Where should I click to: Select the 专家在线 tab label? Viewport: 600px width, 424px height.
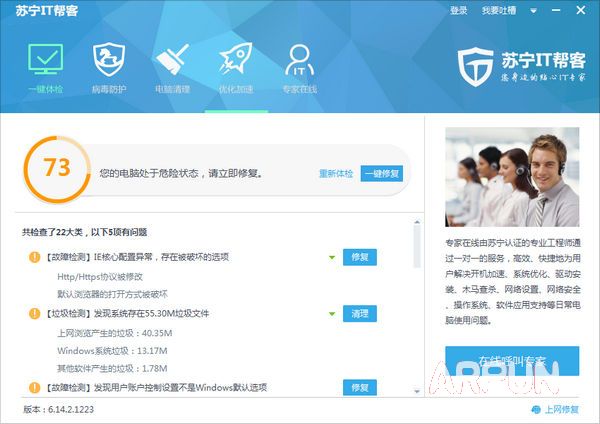300,90
